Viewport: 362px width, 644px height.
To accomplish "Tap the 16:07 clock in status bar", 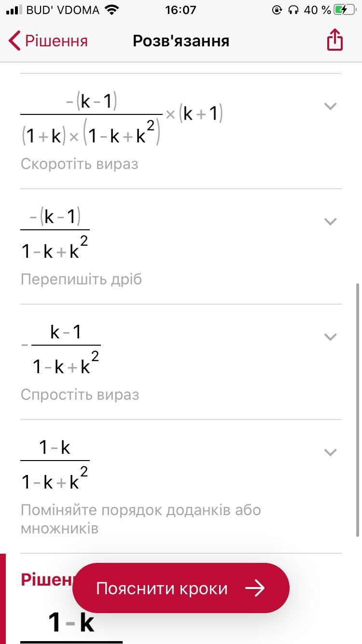I will pyautogui.click(x=181, y=10).
